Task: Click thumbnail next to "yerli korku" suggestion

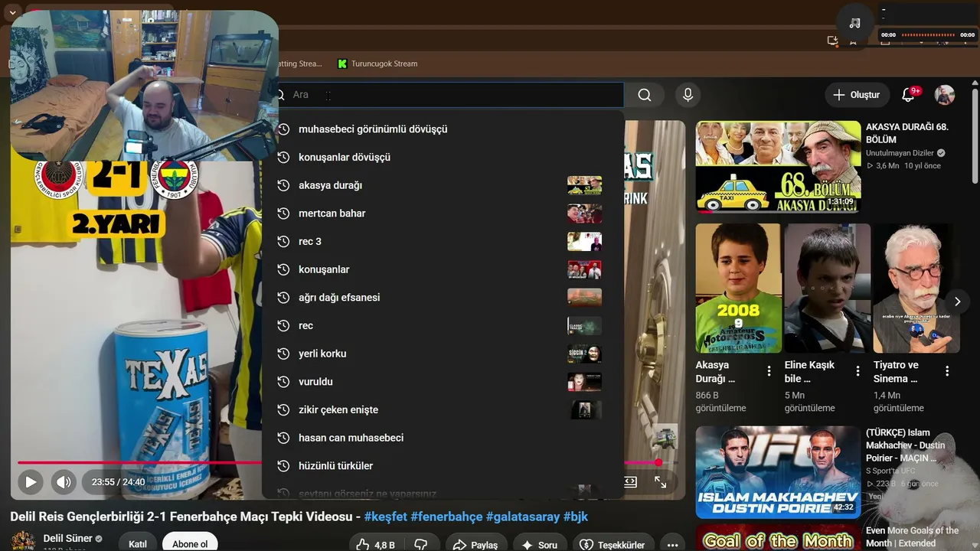Action: 584,354
